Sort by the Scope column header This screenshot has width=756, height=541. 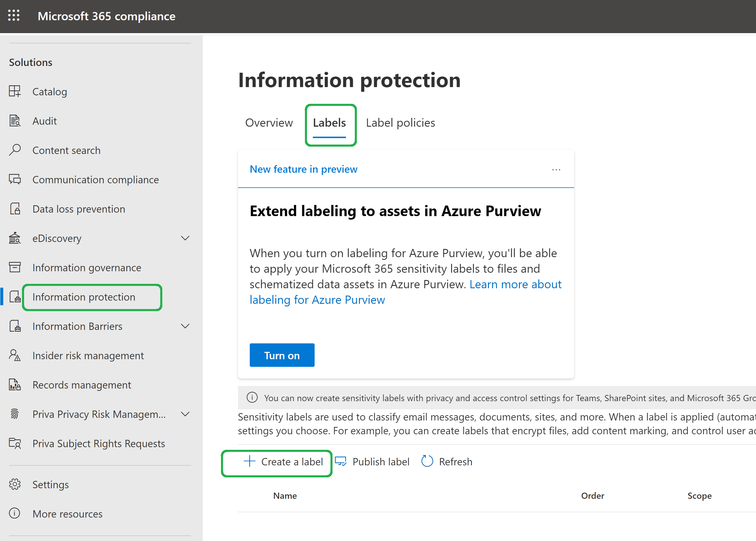(x=699, y=496)
